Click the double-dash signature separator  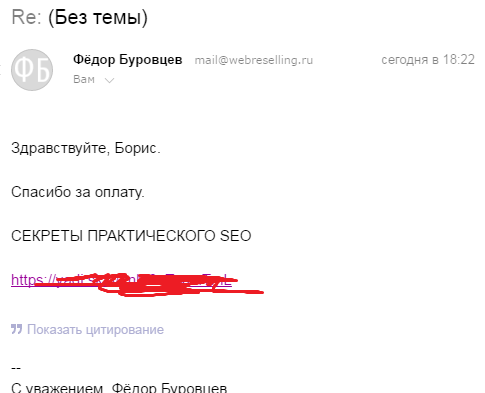(16, 368)
